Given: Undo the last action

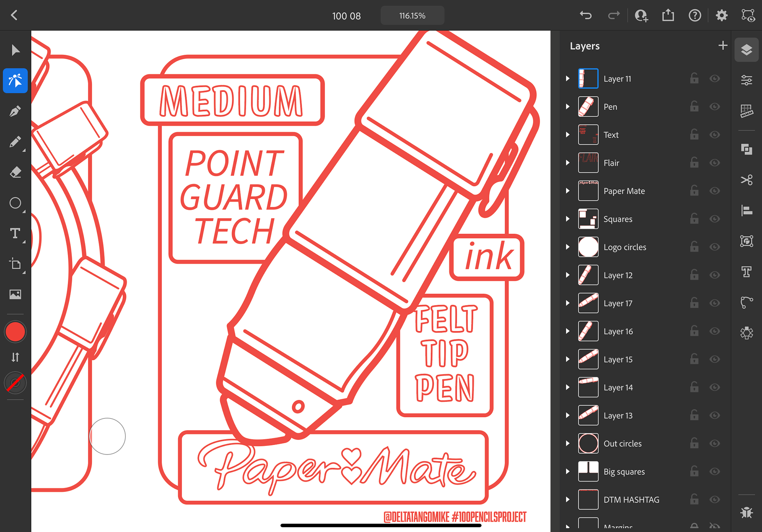Looking at the screenshot, I should [x=586, y=15].
